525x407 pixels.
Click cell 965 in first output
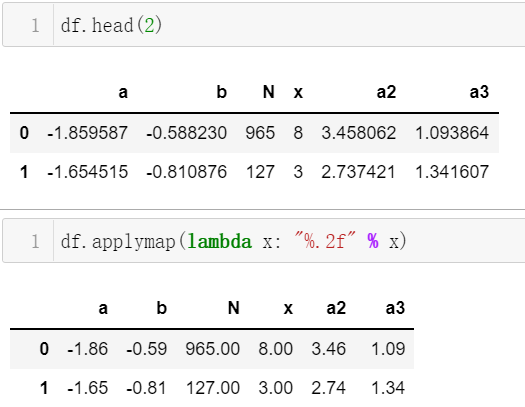(x=260, y=133)
